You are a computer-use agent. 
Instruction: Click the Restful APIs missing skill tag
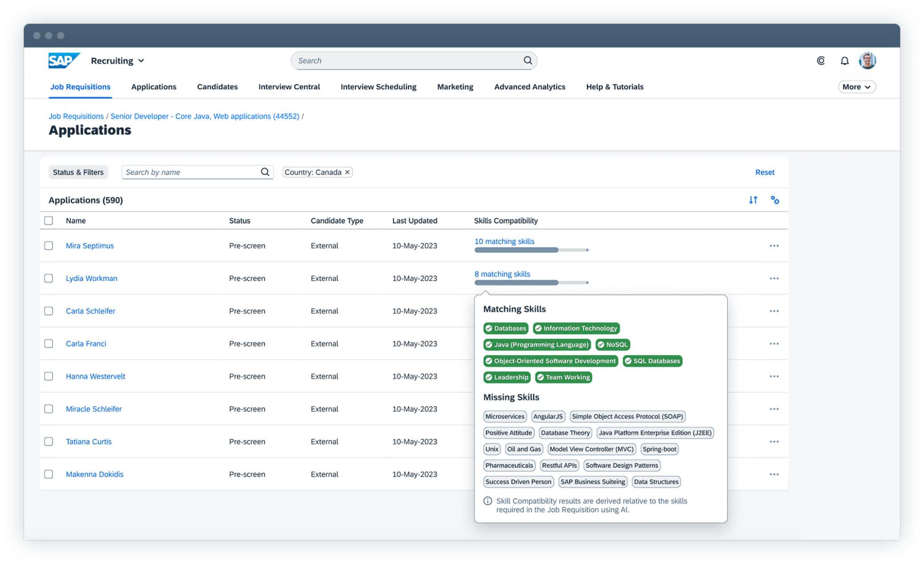(559, 465)
